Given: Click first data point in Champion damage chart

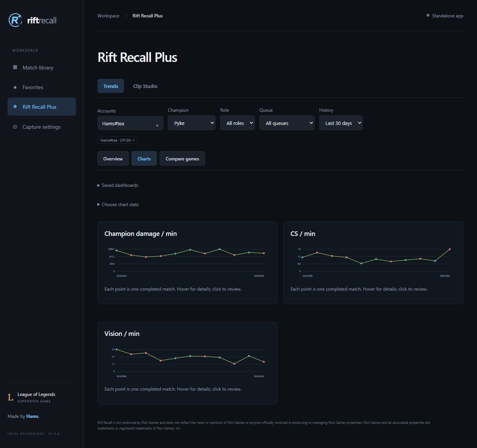Looking at the screenshot, I should coord(116,250).
